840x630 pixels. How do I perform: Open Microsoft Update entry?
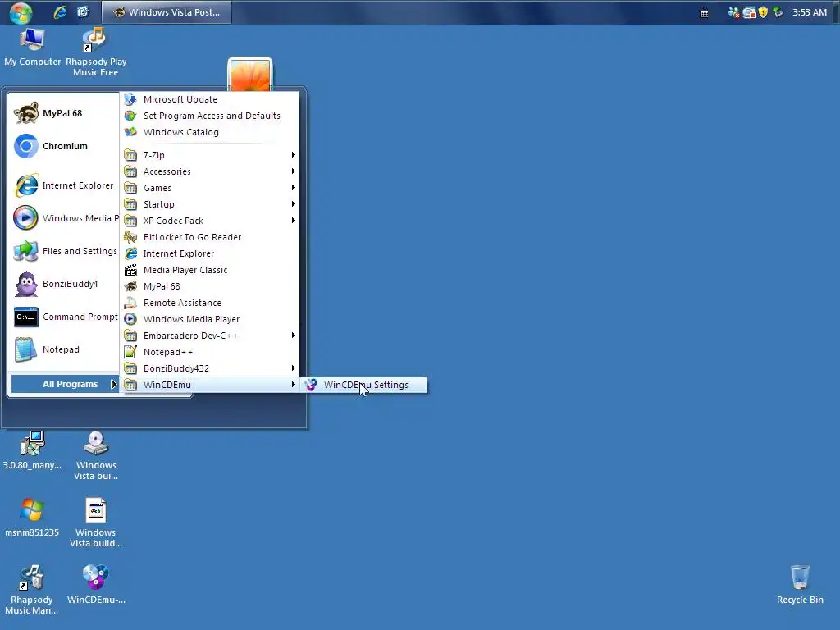pyautogui.click(x=210, y=99)
